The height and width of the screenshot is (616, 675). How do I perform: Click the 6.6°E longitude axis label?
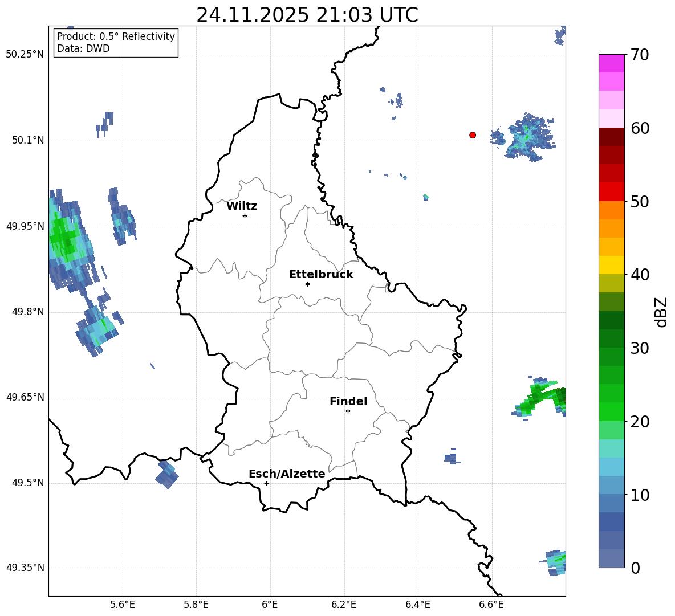point(491,605)
